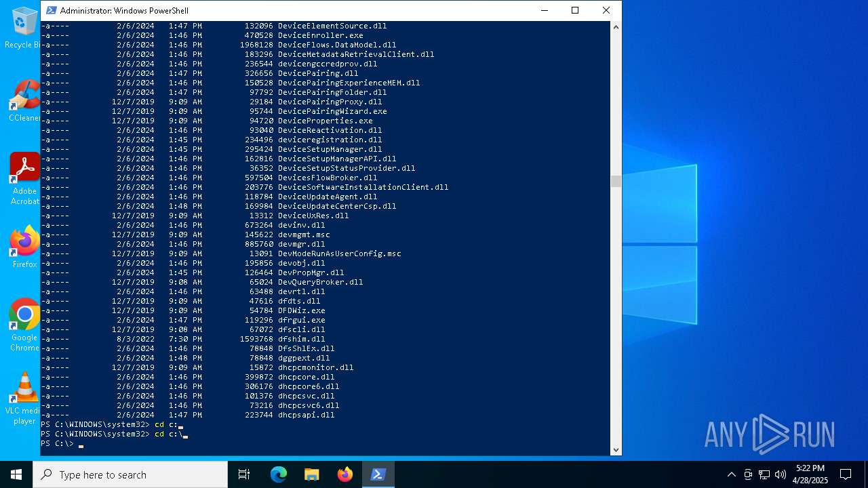
Task: Click the PowerShell scrollbar down arrow
Action: (616, 449)
